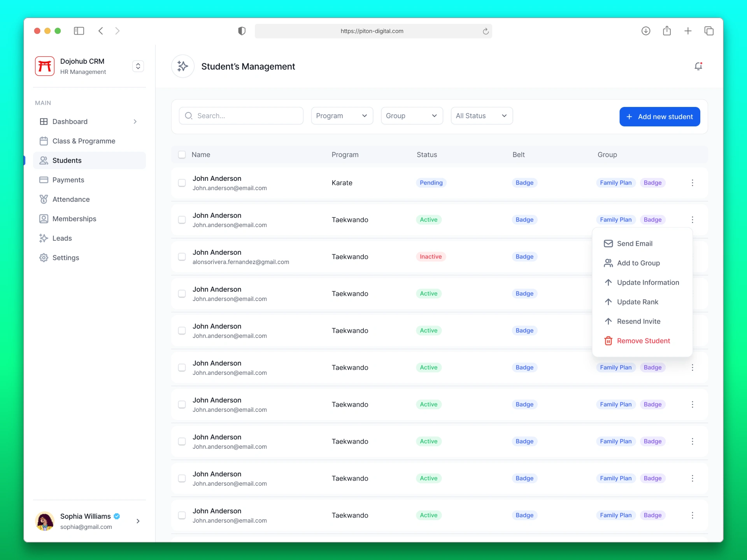Click the page reload icon in address bar
This screenshot has width=747, height=560.
pyautogui.click(x=486, y=31)
